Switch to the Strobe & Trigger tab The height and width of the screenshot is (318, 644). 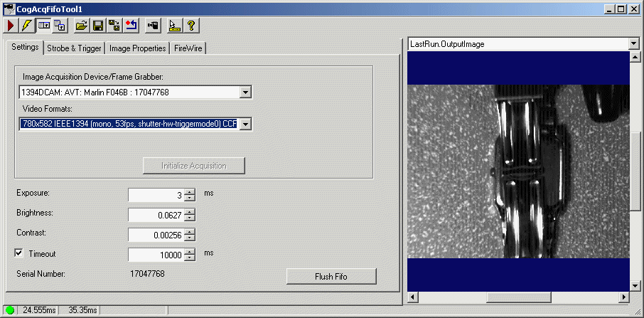(75, 48)
